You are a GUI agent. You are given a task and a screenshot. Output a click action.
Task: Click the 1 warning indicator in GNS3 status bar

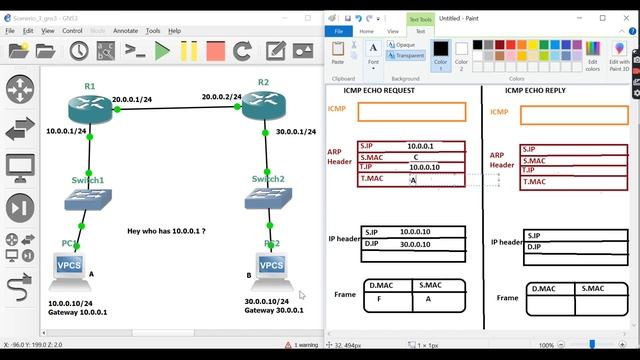302,345
